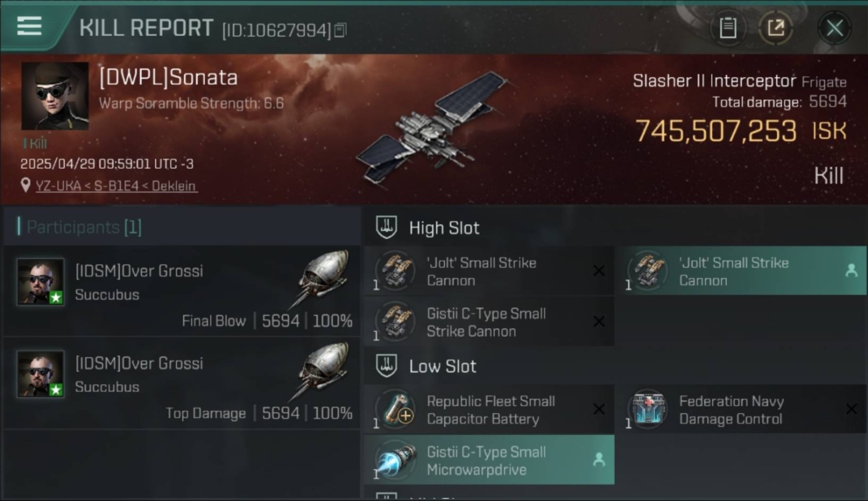This screenshot has width=868, height=501.
Task: Open the hamburger menu icon
Action: tap(29, 27)
